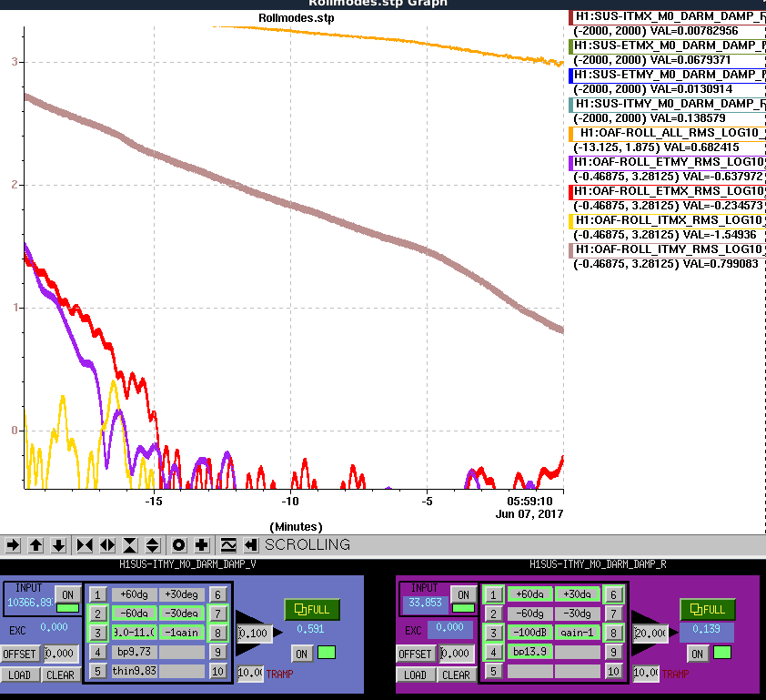Click the auto-scale circle toolbar icon
Image resolution: width=766 pixels, height=700 pixels.
coord(179,545)
